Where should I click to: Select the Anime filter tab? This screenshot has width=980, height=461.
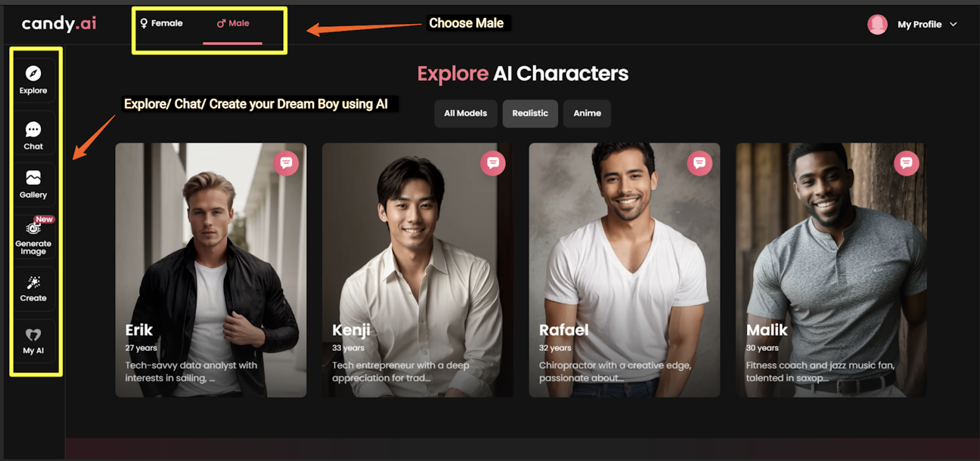(x=587, y=113)
